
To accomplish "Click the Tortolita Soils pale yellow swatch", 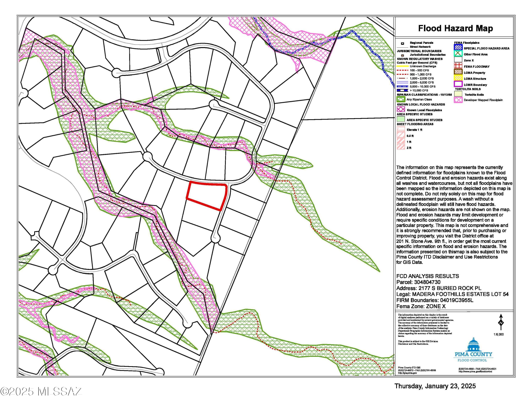I will [458, 94].
